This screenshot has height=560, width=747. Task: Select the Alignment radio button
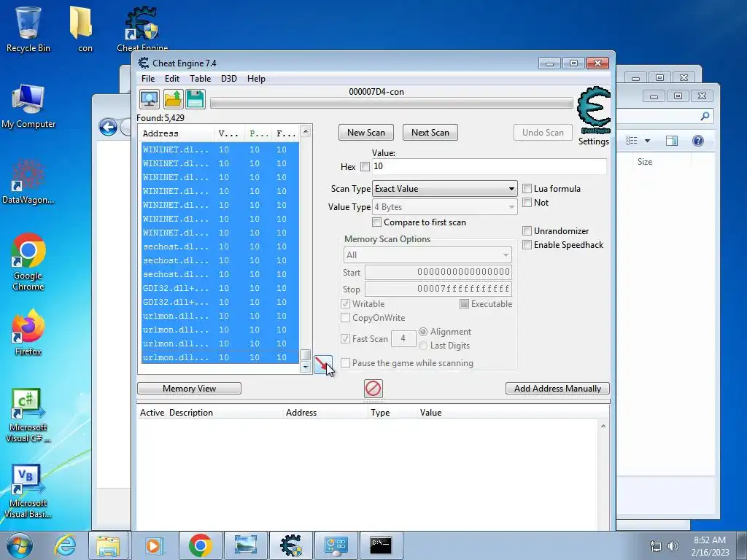coord(423,332)
